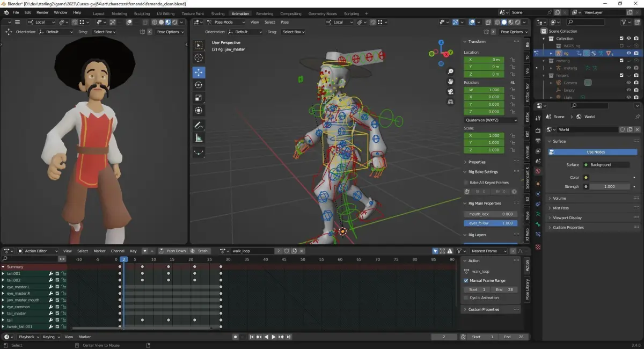
Task: Select the Scale tool
Action: click(x=199, y=98)
